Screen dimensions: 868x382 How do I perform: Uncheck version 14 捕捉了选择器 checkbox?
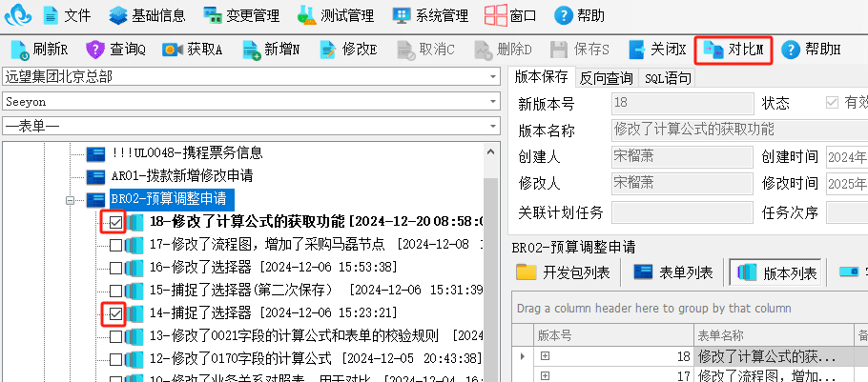pos(115,314)
